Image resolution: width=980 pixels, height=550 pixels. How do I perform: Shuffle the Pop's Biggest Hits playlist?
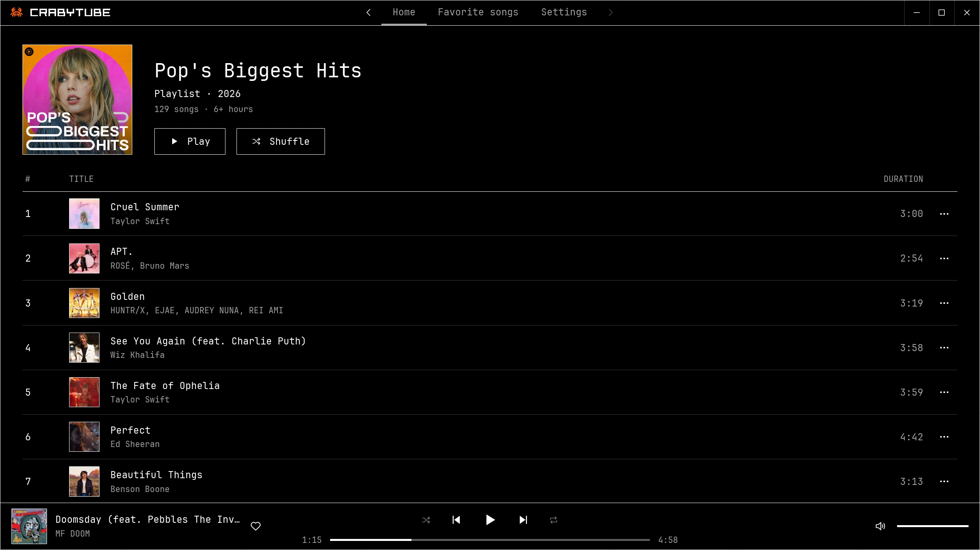click(281, 141)
